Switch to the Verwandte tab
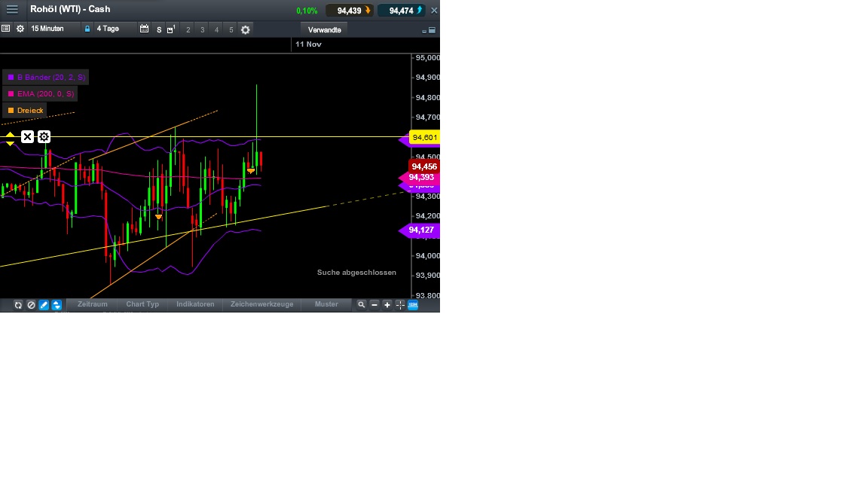868x488 pixels. coord(324,29)
